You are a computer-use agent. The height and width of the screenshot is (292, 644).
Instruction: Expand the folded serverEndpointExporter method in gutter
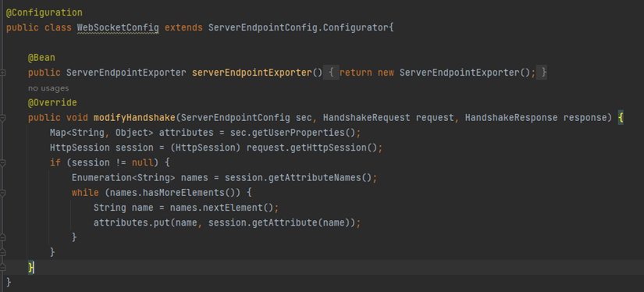[2, 73]
